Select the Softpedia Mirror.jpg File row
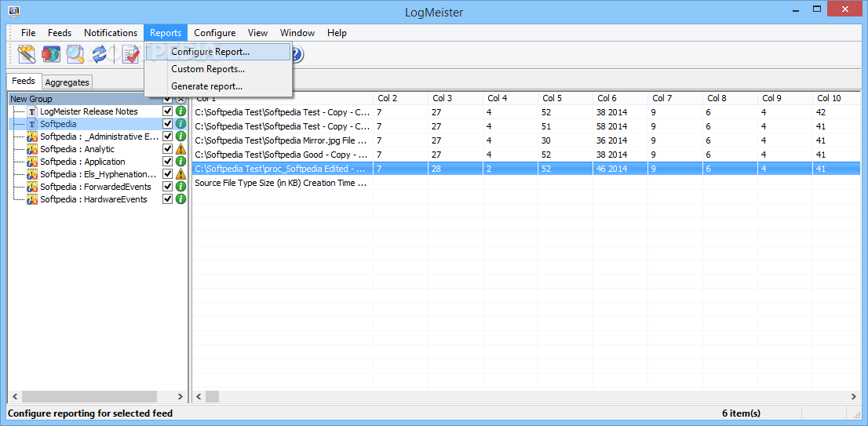Screen dimensions: 868x426 (526, 140)
